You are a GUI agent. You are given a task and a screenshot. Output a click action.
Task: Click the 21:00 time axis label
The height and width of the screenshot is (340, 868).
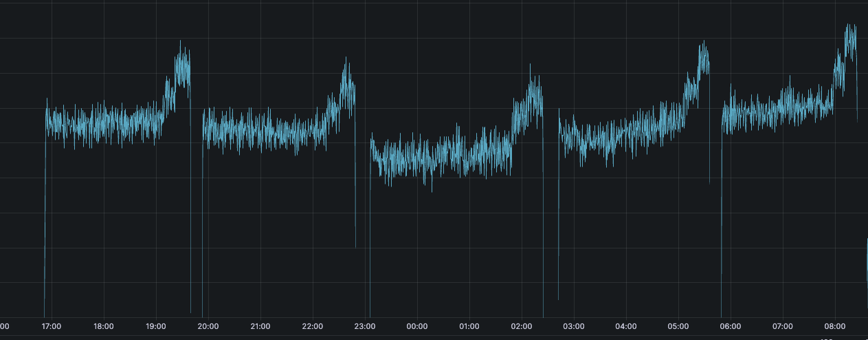[x=260, y=326]
